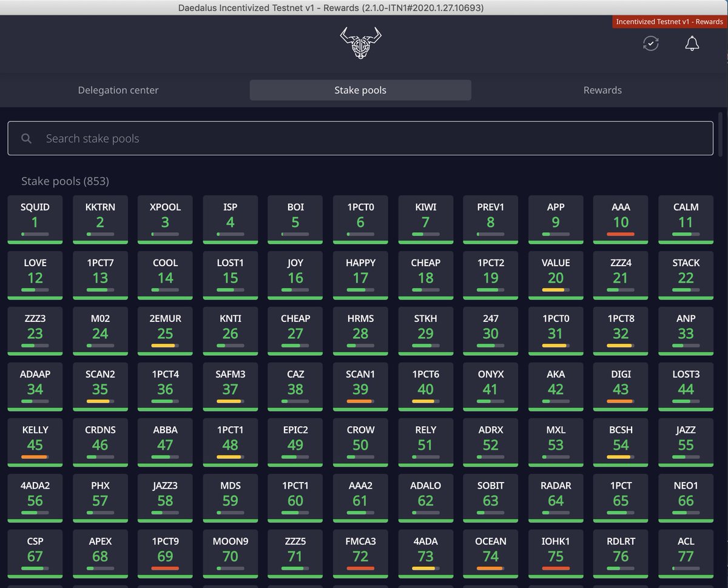Open the JOY pool ranked 16
The height and width of the screenshot is (588, 728).
[295, 275]
